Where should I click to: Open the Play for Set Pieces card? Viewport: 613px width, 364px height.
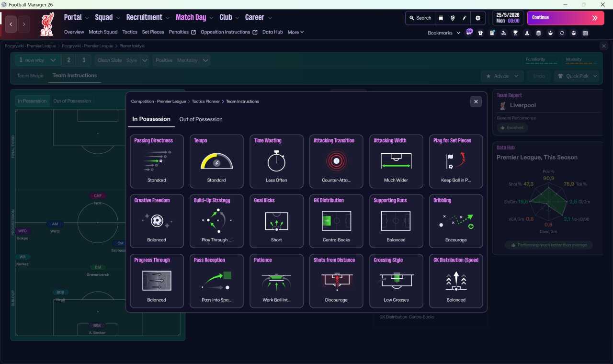(456, 161)
